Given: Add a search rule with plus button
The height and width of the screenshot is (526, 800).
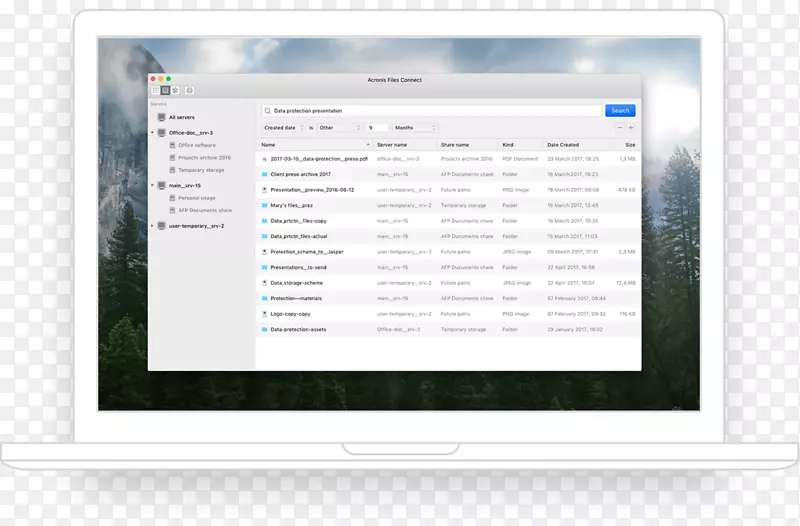Looking at the screenshot, I should (631, 128).
